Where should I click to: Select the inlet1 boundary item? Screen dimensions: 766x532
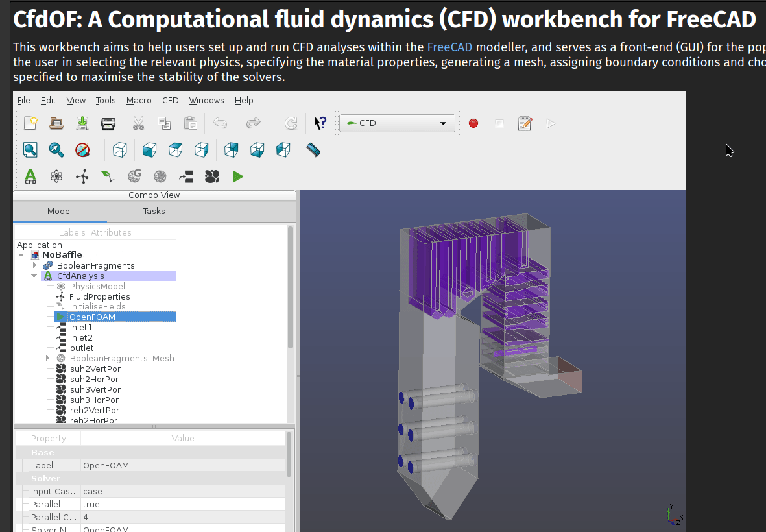[x=81, y=328]
